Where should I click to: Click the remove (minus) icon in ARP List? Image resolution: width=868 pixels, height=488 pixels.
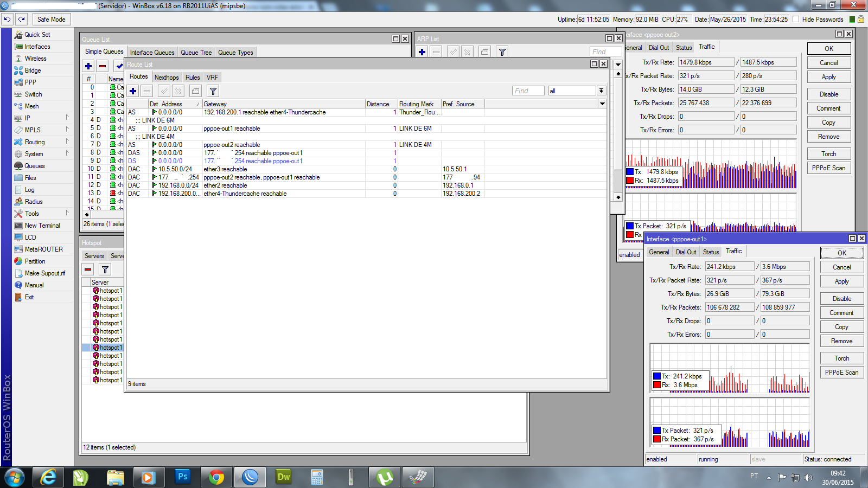pos(436,52)
